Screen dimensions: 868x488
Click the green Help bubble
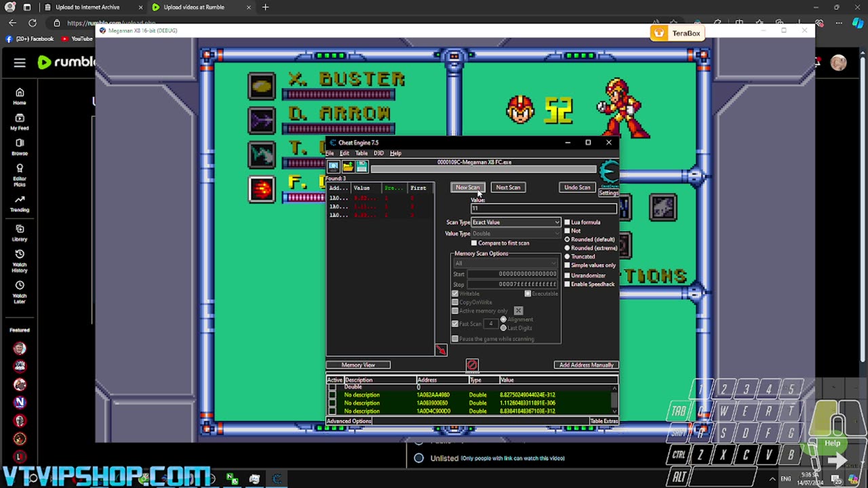[832, 443]
